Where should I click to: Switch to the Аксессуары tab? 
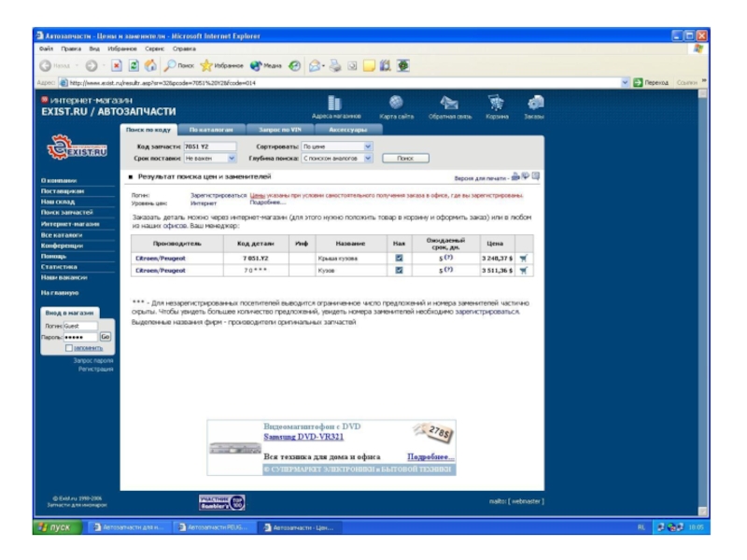(x=347, y=130)
